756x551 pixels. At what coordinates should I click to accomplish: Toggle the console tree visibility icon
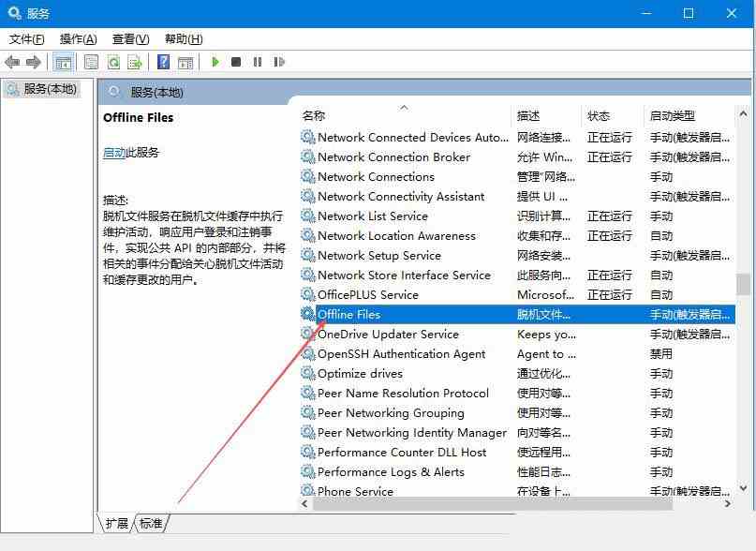[x=63, y=62]
